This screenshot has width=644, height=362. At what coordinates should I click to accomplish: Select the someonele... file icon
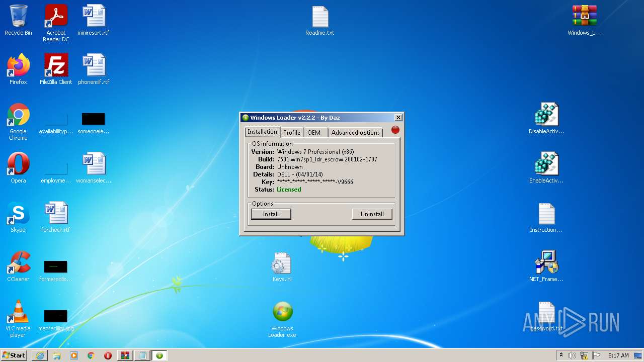pos(94,123)
